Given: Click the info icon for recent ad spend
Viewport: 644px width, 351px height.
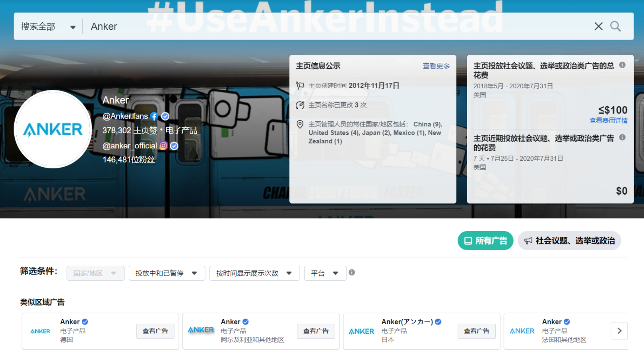Looking at the screenshot, I should point(622,137).
